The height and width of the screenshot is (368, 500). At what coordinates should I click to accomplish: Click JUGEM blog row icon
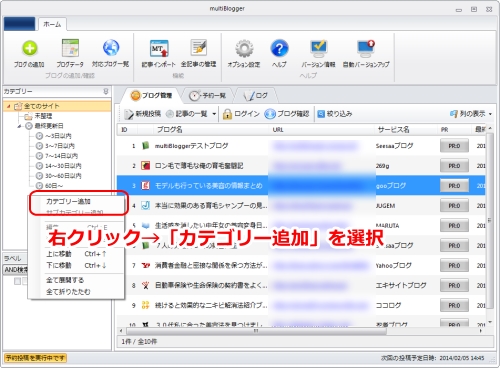point(145,206)
